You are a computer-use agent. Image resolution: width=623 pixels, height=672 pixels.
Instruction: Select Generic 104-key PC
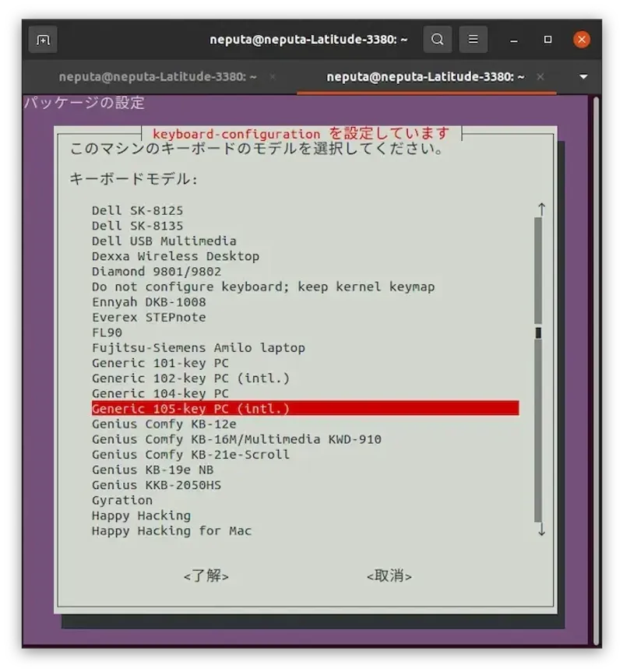pyautogui.click(x=160, y=393)
